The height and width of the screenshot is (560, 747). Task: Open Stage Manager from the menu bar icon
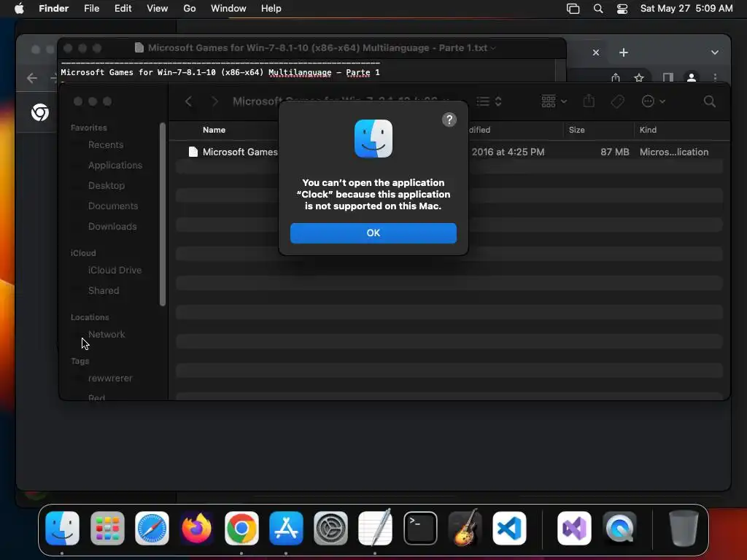coord(573,9)
